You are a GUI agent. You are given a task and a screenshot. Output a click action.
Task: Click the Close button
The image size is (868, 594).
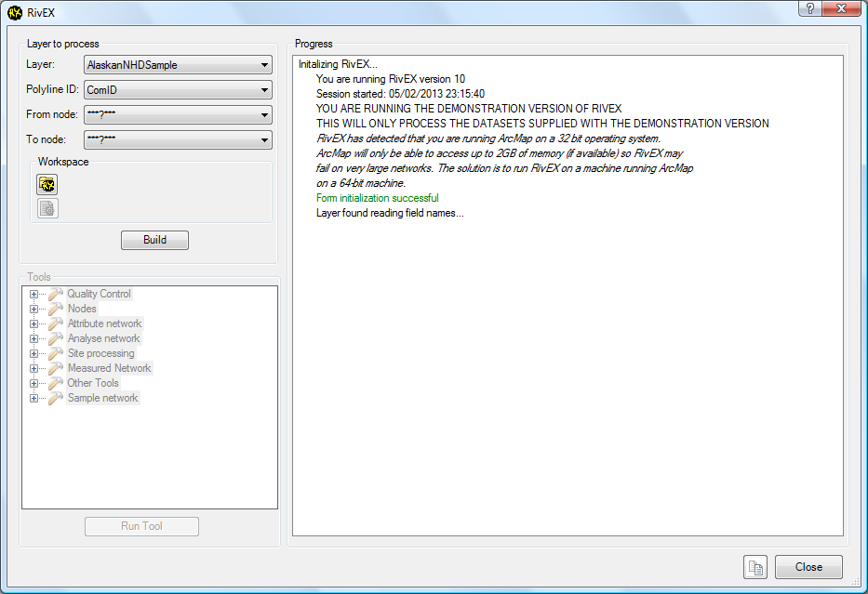808,567
